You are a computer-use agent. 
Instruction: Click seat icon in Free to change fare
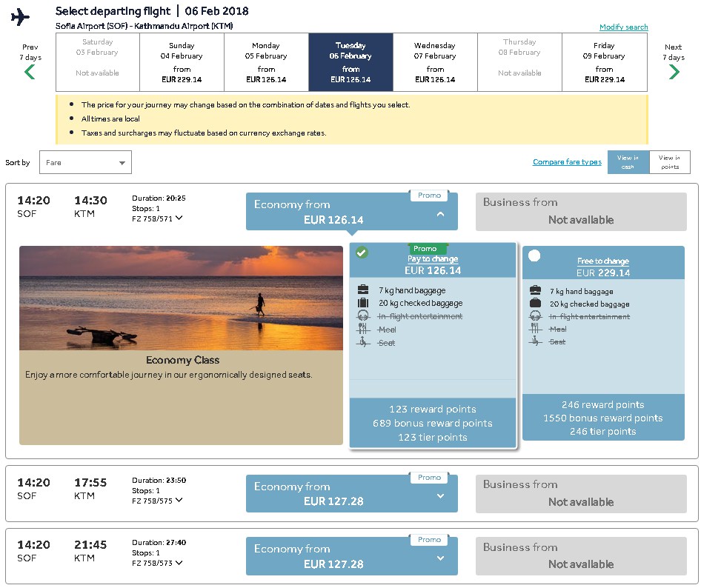point(535,341)
